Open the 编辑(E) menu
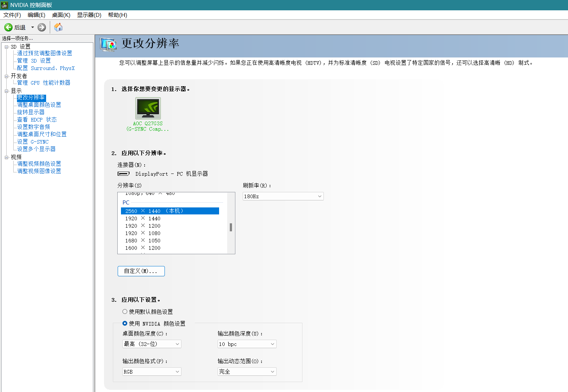This screenshot has height=392, width=568. tap(37, 15)
